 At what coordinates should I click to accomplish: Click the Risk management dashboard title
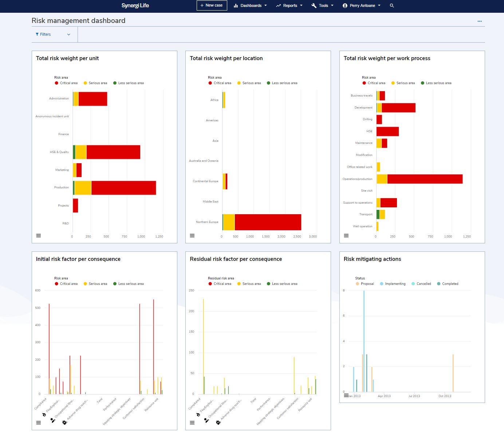(x=79, y=20)
